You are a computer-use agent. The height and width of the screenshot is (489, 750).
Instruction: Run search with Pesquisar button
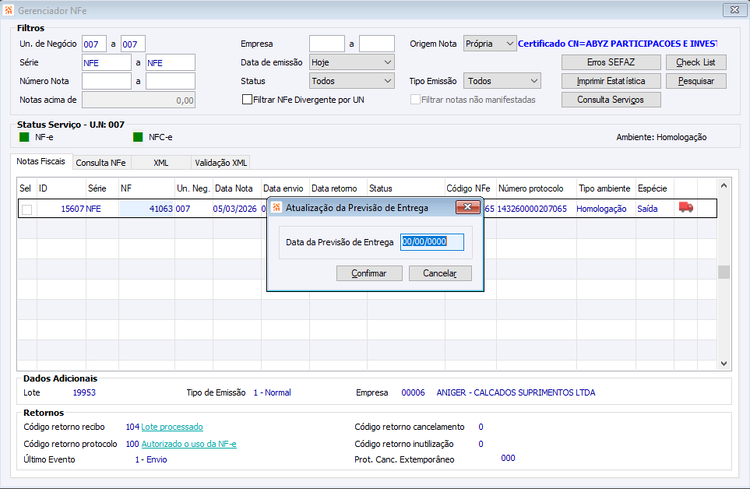pos(696,81)
